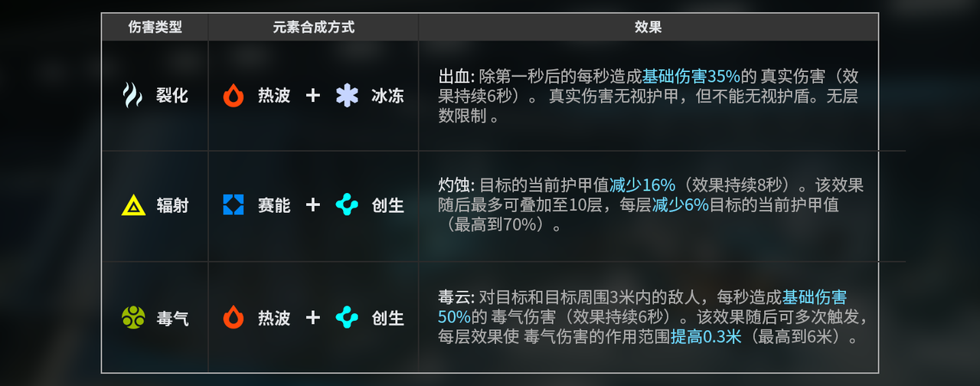Open the highlighted 基础伤害35% text
Viewport: 980px width, 386px height.
point(691,77)
